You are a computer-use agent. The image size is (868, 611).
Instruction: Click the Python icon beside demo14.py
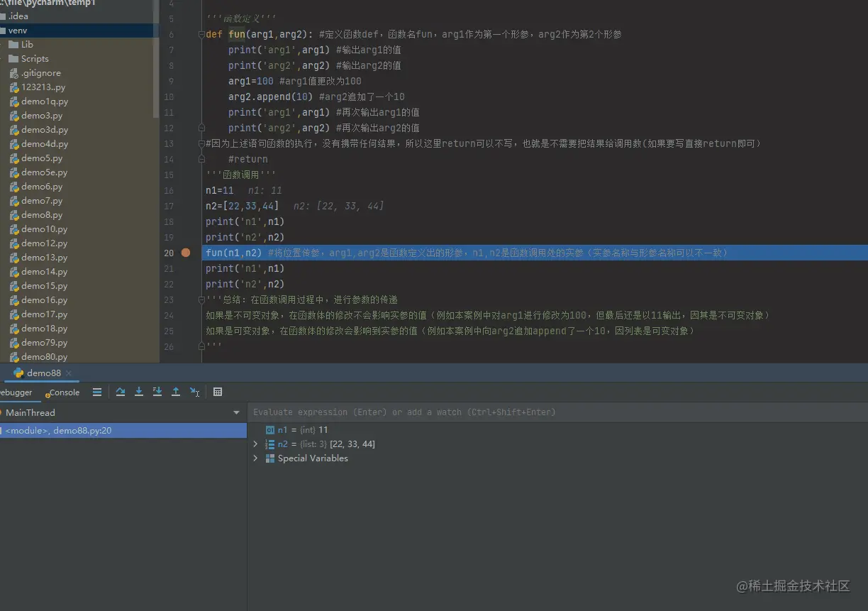pyautogui.click(x=13, y=272)
